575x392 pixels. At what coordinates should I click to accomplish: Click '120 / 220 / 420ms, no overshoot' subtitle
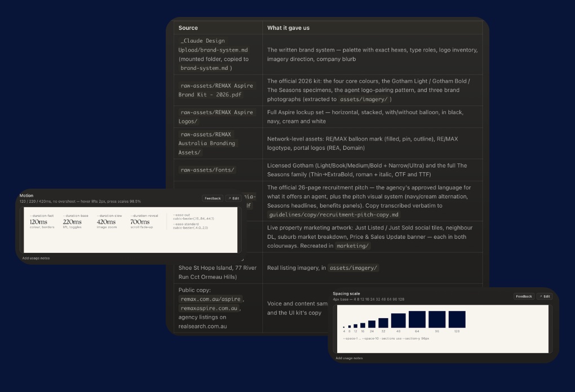pos(80,202)
